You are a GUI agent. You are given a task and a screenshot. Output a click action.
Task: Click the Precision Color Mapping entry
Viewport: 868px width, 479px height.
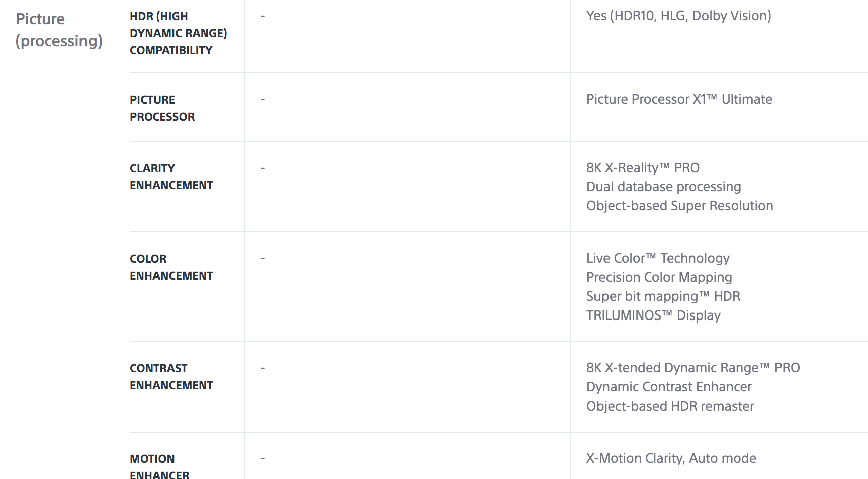tap(659, 277)
